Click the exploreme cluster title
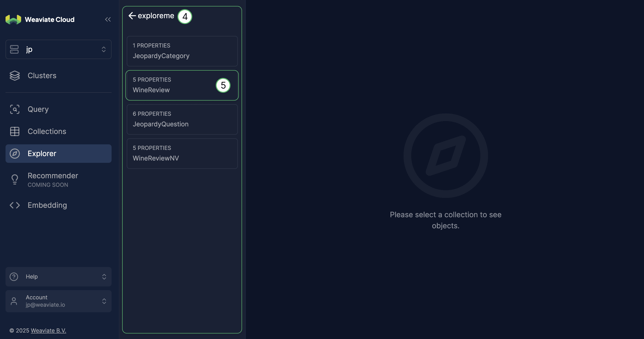 [x=156, y=16]
